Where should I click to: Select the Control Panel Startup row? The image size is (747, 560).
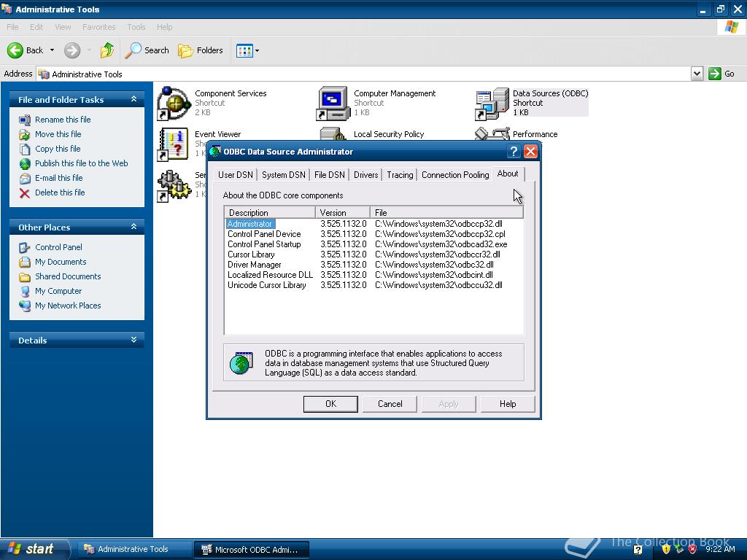tap(374, 244)
